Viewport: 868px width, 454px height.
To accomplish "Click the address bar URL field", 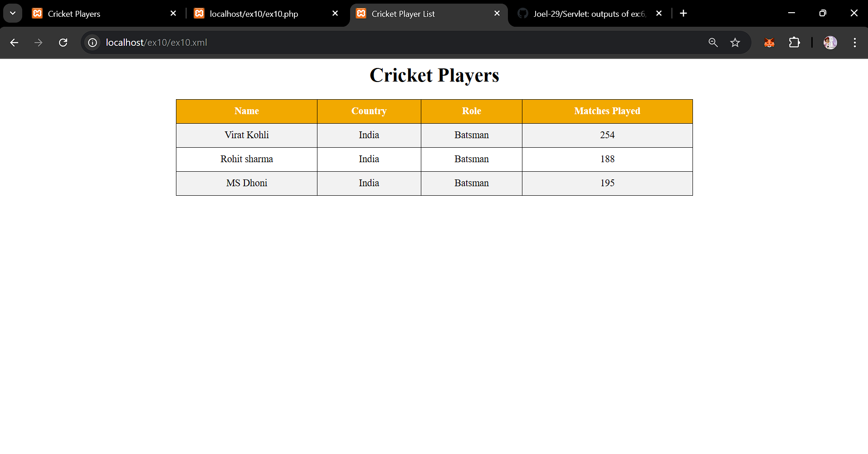I will tap(363, 43).
